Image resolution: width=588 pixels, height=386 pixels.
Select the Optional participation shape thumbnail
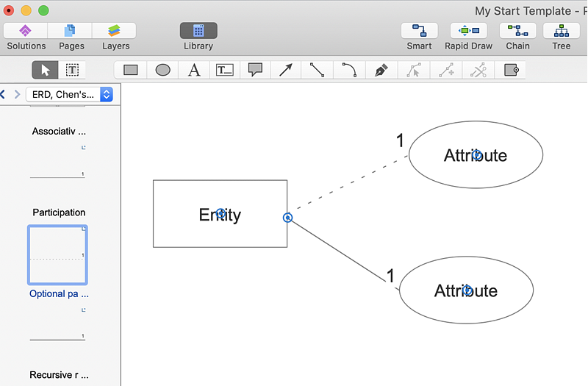(x=57, y=254)
